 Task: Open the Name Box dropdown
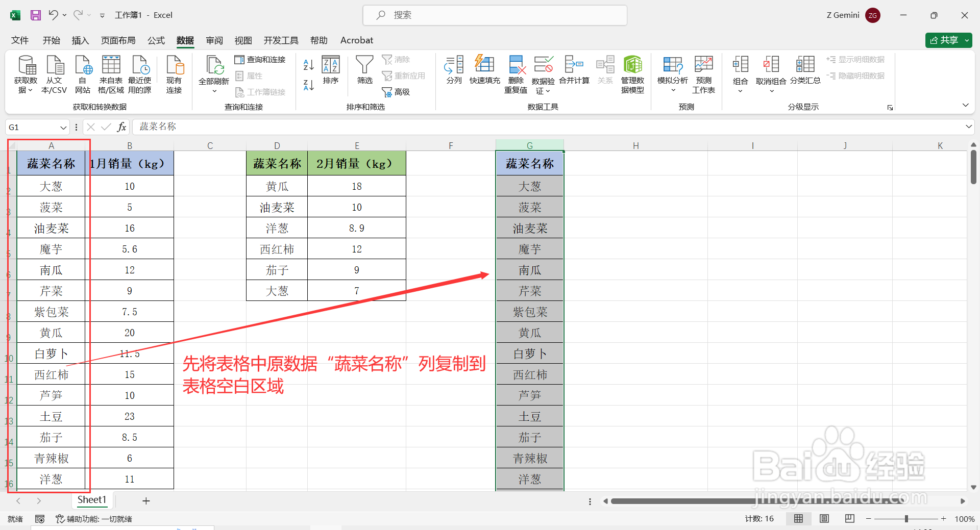pyautogui.click(x=63, y=127)
